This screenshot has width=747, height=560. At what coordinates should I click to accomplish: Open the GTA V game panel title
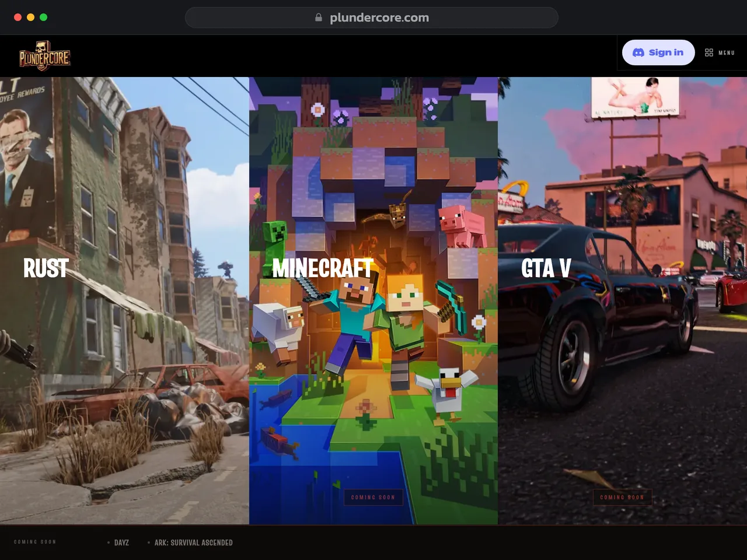(x=546, y=268)
